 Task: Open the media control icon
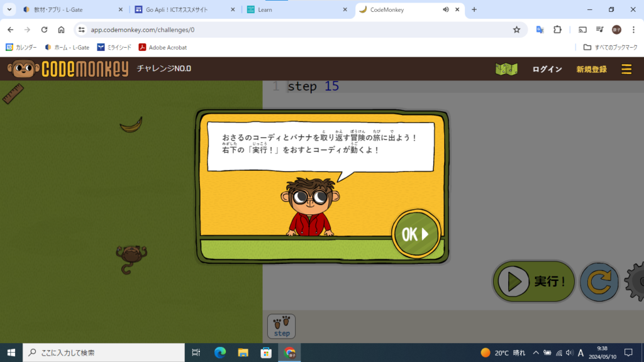point(599,30)
